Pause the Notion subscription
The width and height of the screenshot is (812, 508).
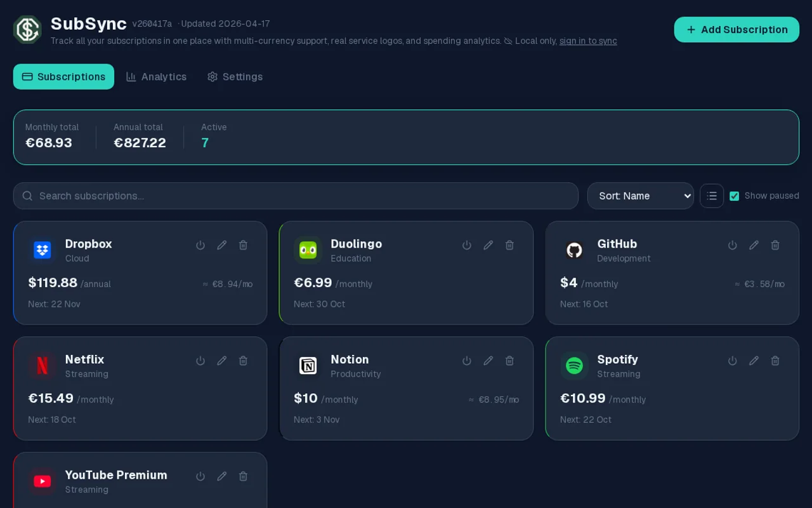467,361
